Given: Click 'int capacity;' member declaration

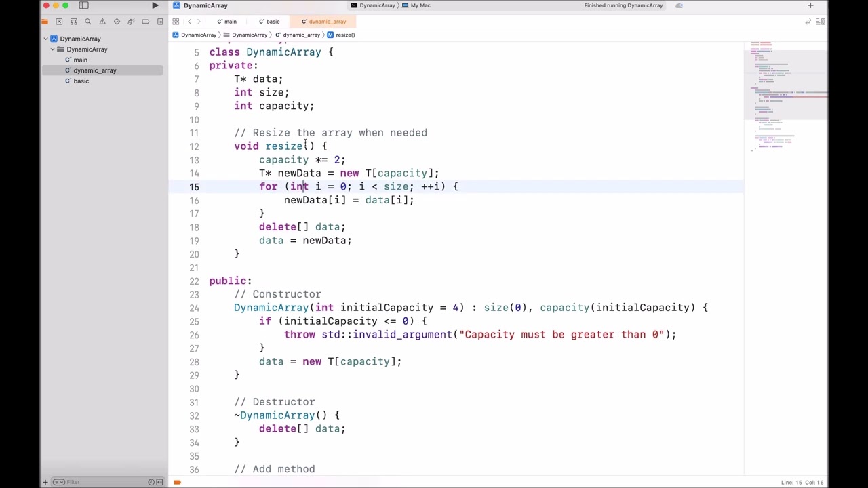Looking at the screenshot, I should (x=274, y=106).
